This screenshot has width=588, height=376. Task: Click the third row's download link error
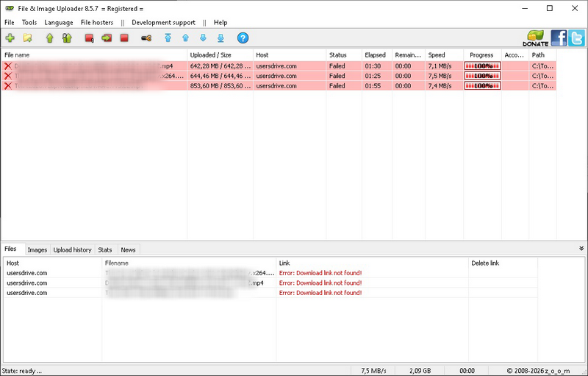(x=320, y=293)
